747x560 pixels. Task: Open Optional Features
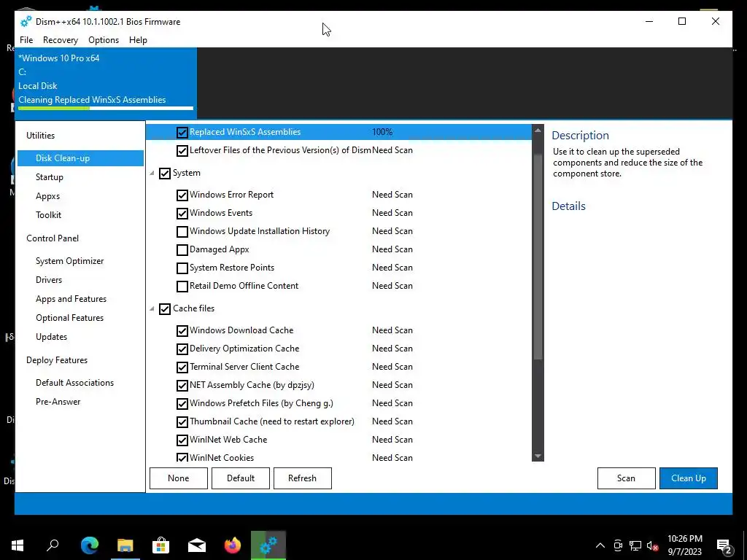click(69, 318)
